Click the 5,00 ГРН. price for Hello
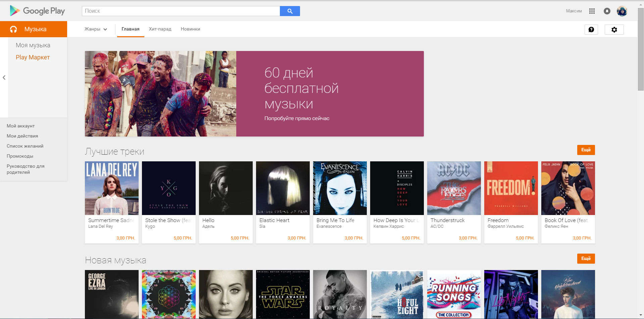 (240, 238)
